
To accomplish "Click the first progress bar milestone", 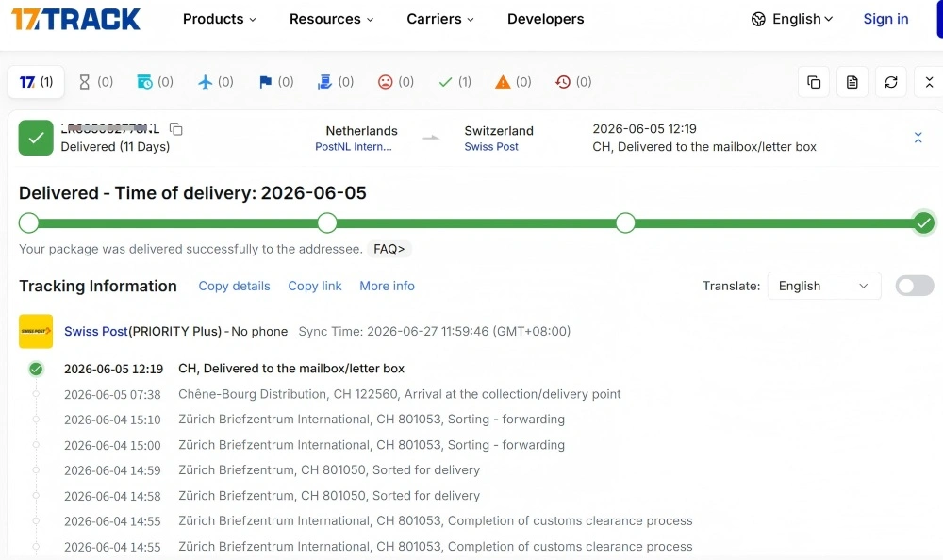I will (x=29, y=223).
